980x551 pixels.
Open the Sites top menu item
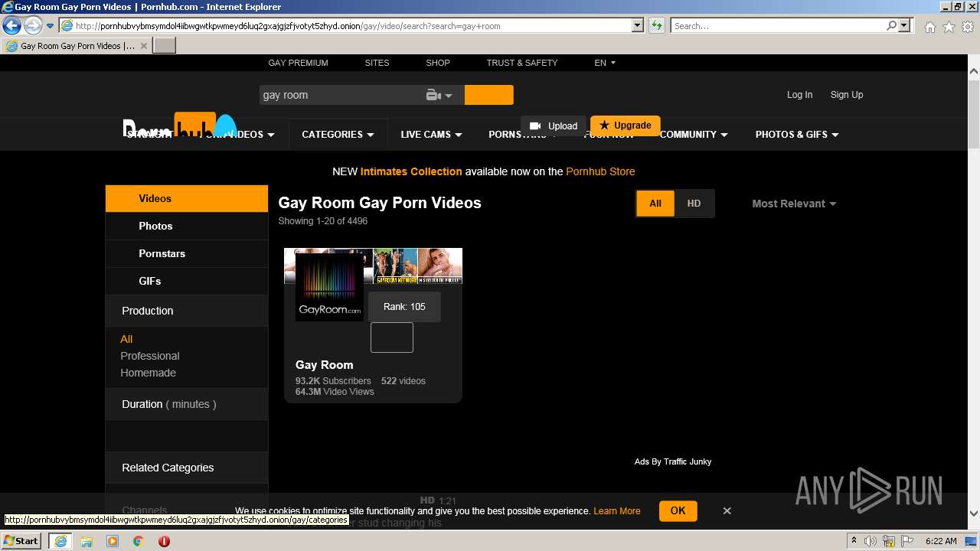377,63
